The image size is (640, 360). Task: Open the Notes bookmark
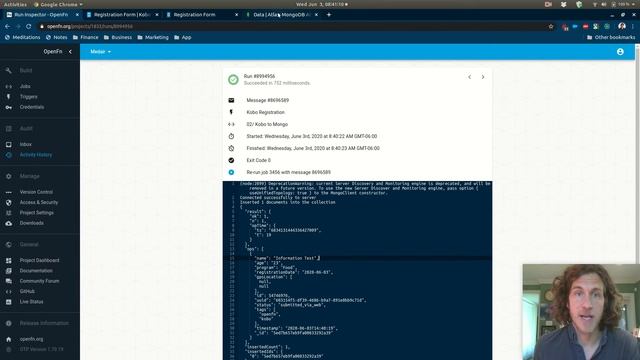(x=56, y=37)
